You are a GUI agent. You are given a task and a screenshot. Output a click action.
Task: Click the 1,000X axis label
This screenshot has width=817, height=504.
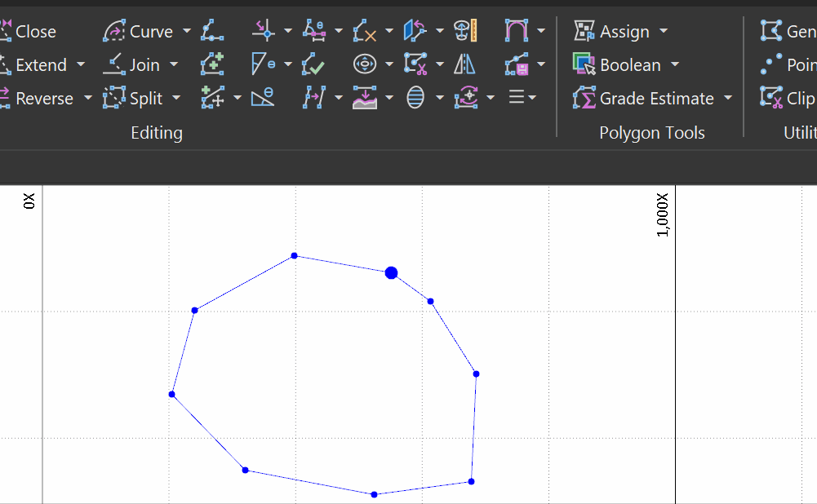point(662,214)
